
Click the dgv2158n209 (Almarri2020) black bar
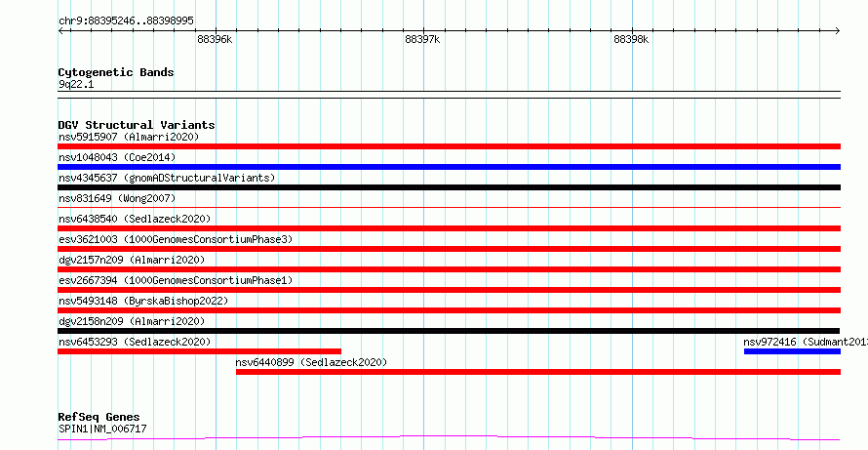tap(449, 331)
